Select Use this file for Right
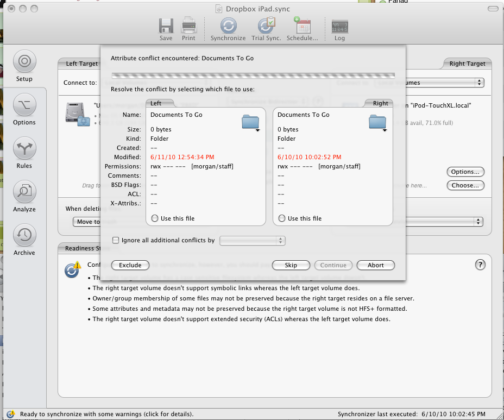Screen dimensions: 504x420 (282, 218)
